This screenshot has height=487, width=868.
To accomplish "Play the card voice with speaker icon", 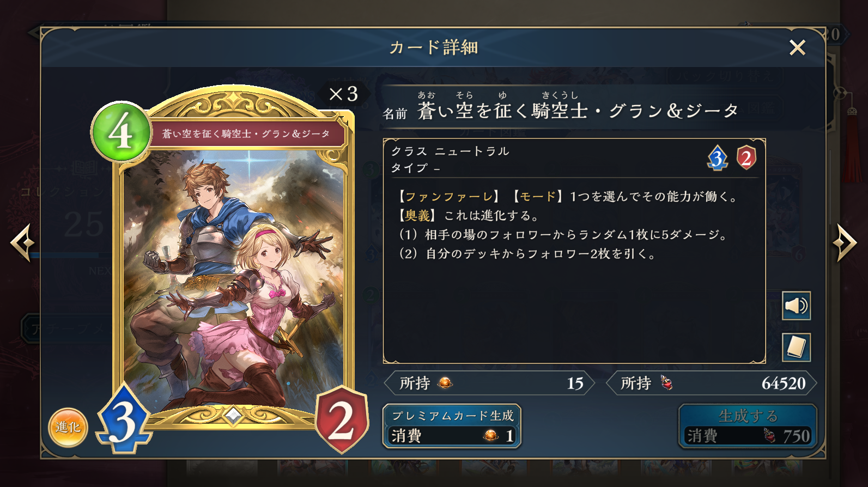I will pyautogui.click(x=796, y=306).
